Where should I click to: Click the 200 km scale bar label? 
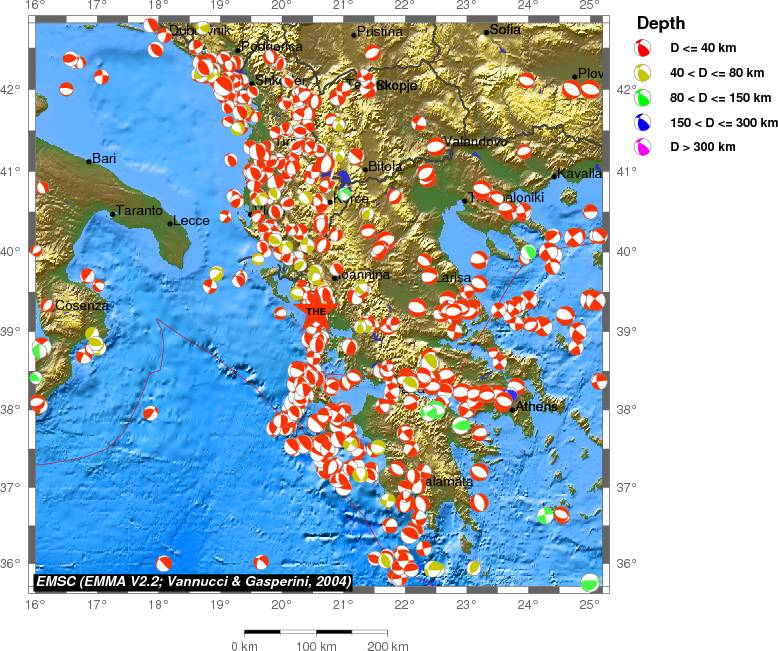tap(387, 645)
